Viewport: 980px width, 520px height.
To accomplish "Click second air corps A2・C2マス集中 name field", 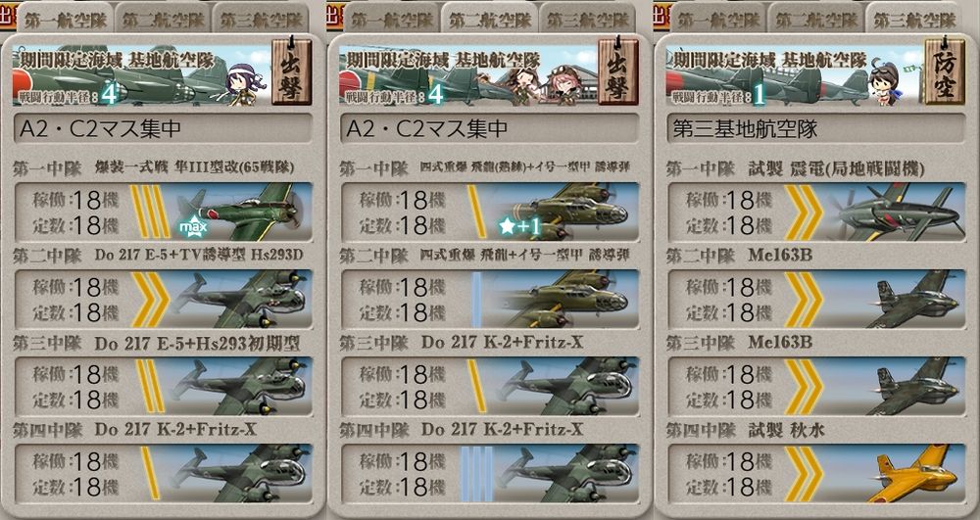I will 489,128.
